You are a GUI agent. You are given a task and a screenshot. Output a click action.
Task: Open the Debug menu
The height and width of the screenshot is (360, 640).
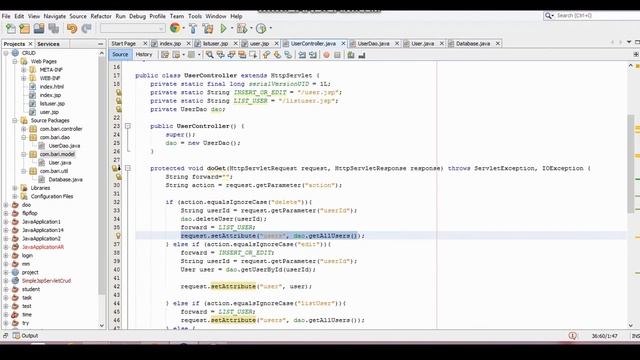[137, 16]
